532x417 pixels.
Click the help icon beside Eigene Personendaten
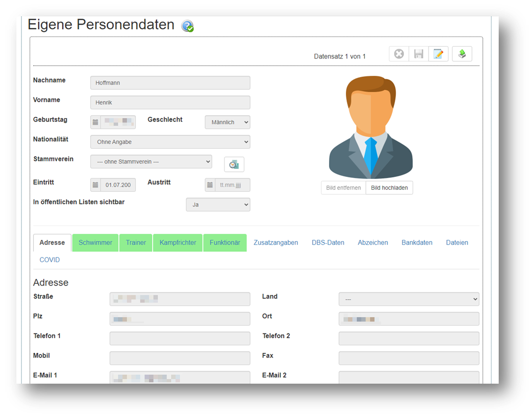(188, 26)
